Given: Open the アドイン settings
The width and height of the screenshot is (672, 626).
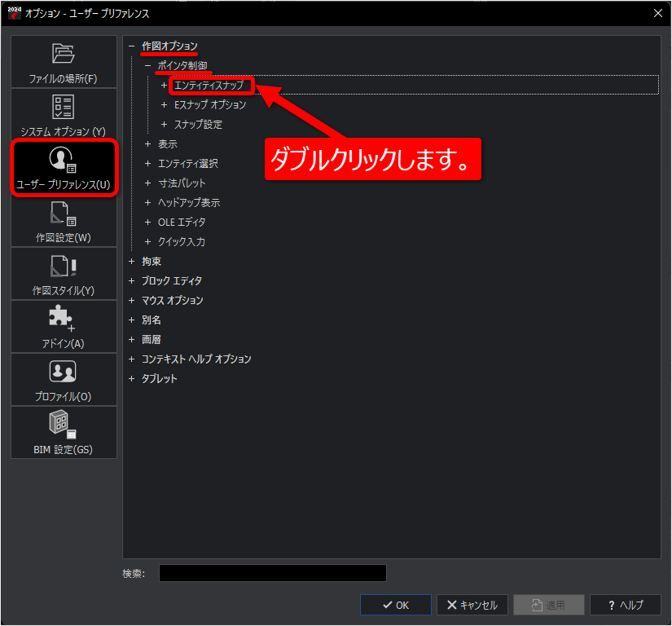Looking at the screenshot, I should click(x=64, y=326).
